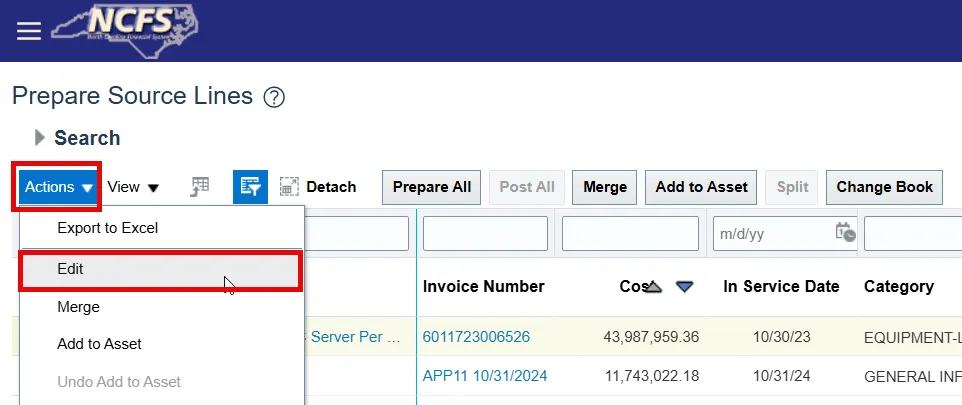The image size is (962, 405).
Task: Click the Detach table icon
Action: (x=318, y=187)
